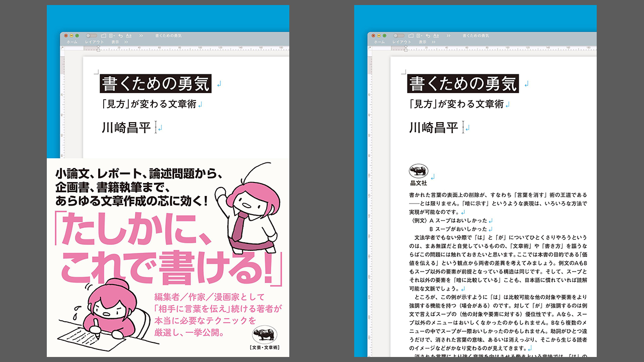
Task: Click the green zoom button on the pink-banner cover's window
Action: tap(77, 36)
